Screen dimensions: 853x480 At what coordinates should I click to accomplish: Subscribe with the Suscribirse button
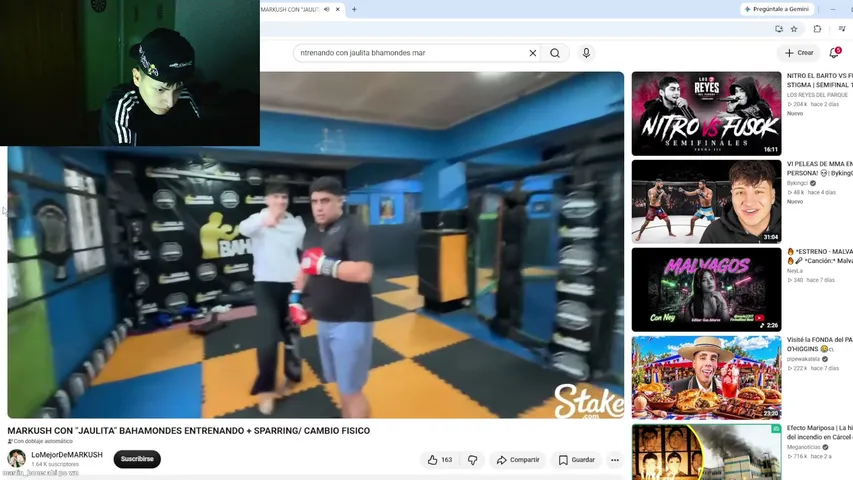(137, 459)
